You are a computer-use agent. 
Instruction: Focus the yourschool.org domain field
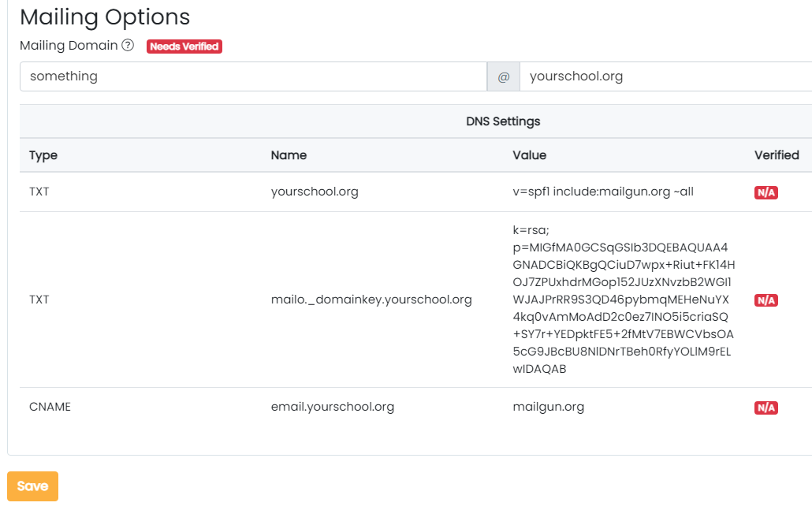[665, 76]
